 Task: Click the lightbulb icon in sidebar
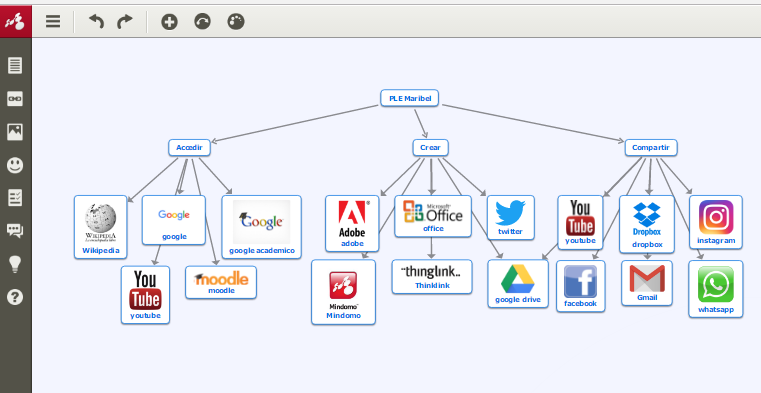(x=15, y=264)
